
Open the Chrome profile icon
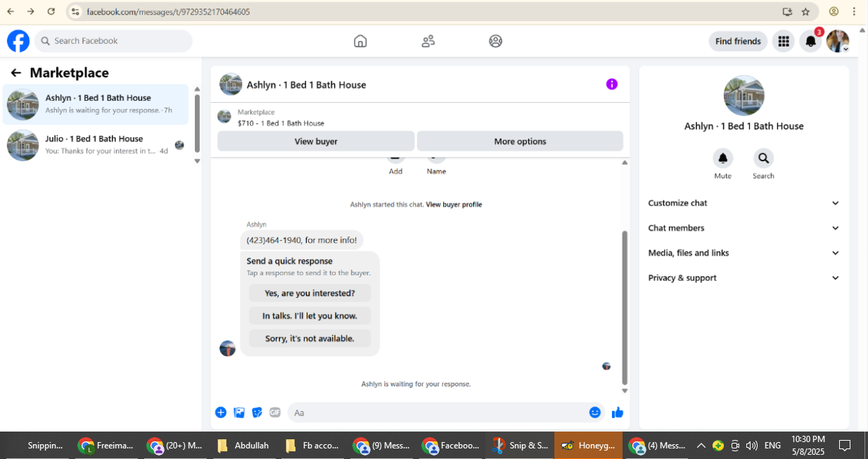(834, 11)
